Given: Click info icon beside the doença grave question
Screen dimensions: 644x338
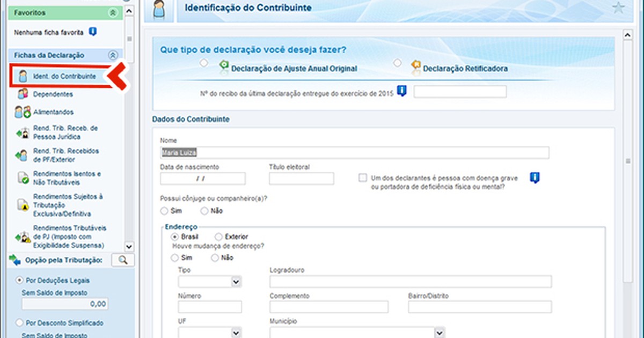Looking at the screenshot, I should pyautogui.click(x=534, y=178).
